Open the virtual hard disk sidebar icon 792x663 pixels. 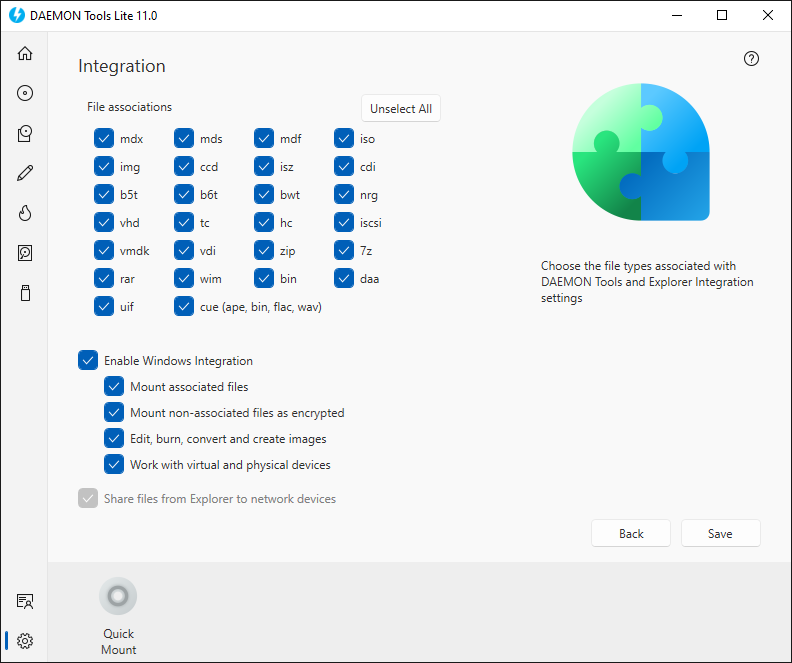[x=25, y=253]
